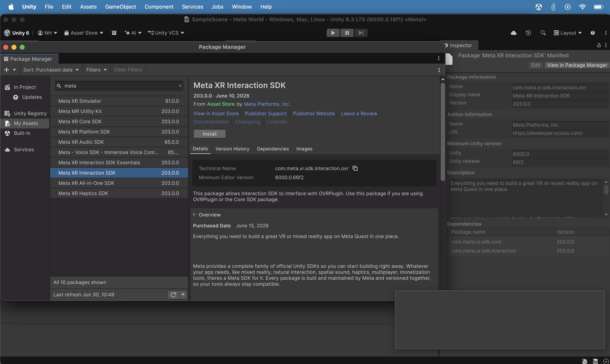The image size is (610, 364).
Task: Select Meta XR Audio SDK package
Action: tap(119, 142)
